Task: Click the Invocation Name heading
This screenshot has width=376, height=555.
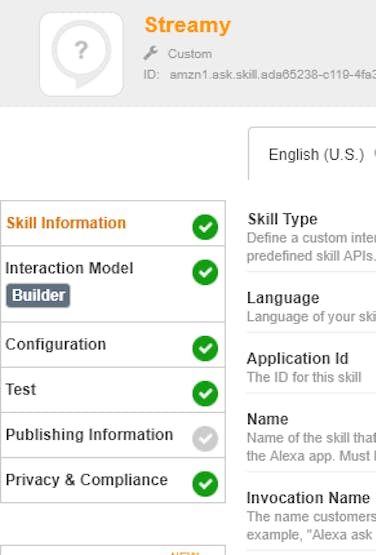Action: point(308,498)
